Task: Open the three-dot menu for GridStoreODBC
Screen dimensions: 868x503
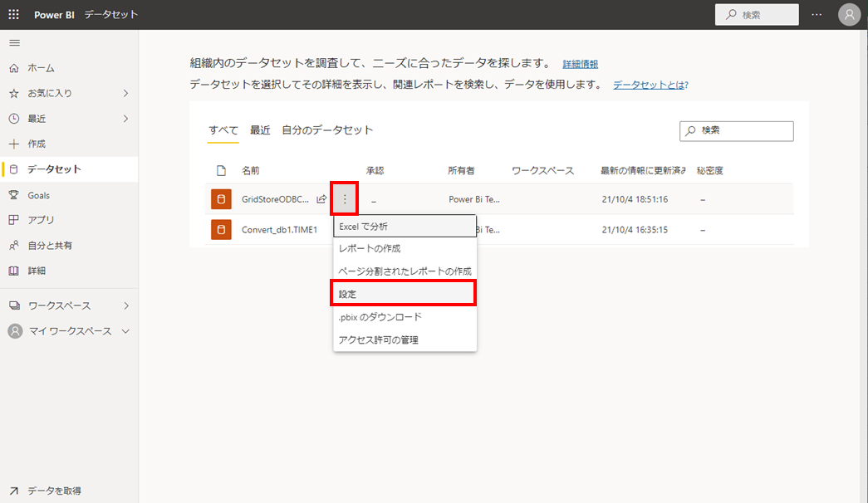Action: tap(345, 199)
